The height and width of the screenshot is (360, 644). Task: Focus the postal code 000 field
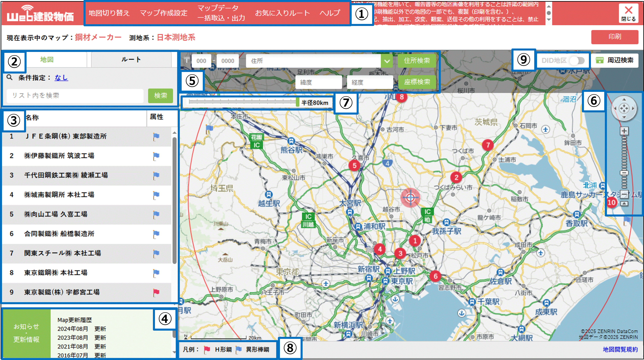[202, 61]
